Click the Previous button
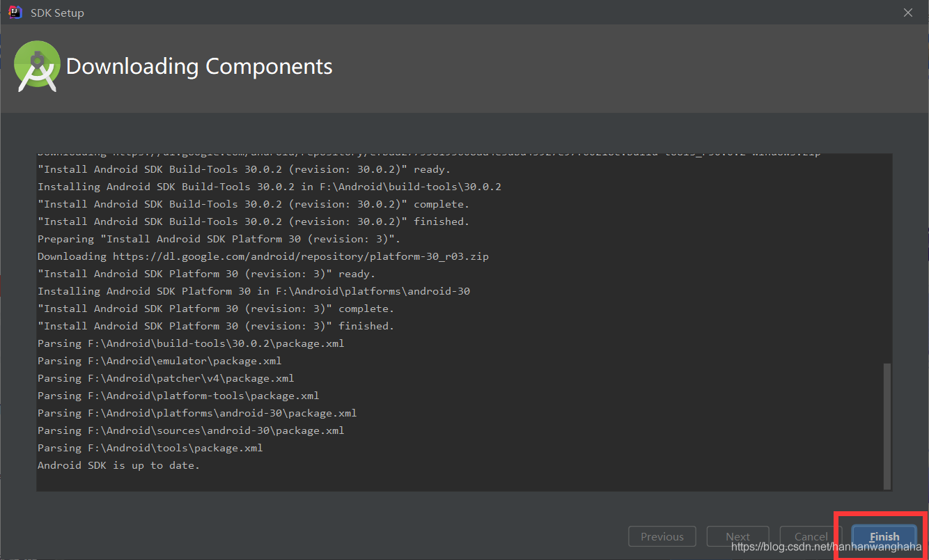929x560 pixels. point(662,536)
